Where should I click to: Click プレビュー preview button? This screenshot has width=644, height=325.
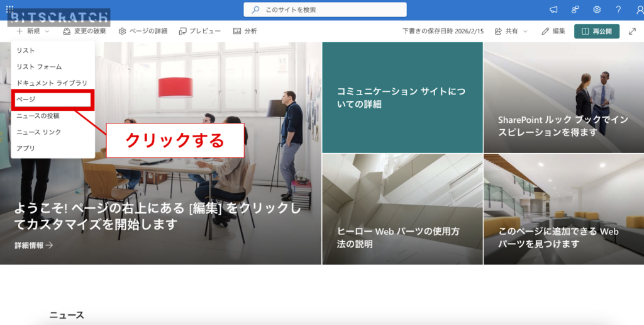click(x=200, y=31)
